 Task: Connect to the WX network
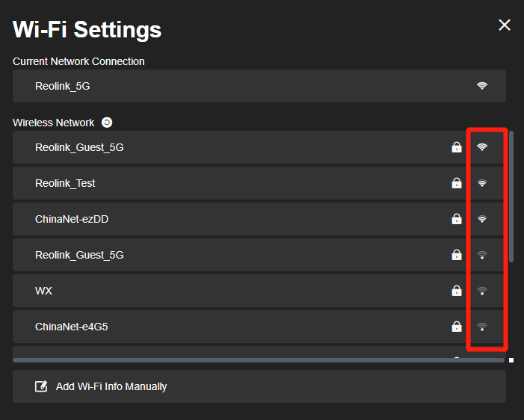(x=259, y=291)
